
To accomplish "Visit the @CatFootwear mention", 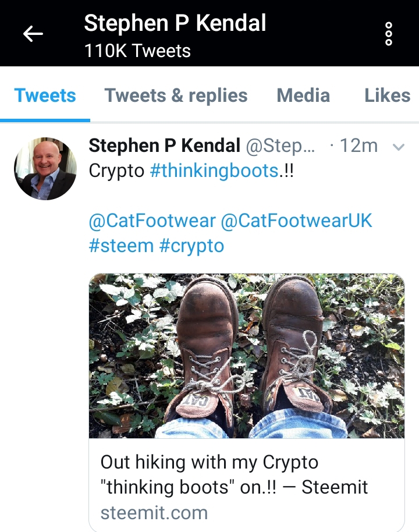I will pos(152,221).
